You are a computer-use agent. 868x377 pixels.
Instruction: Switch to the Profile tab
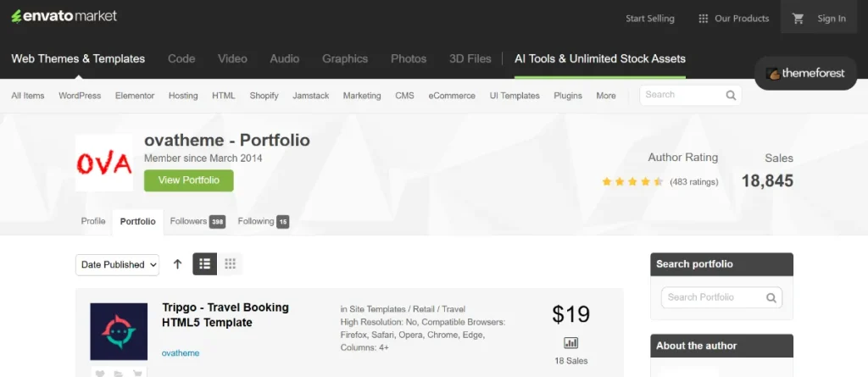click(x=93, y=221)
